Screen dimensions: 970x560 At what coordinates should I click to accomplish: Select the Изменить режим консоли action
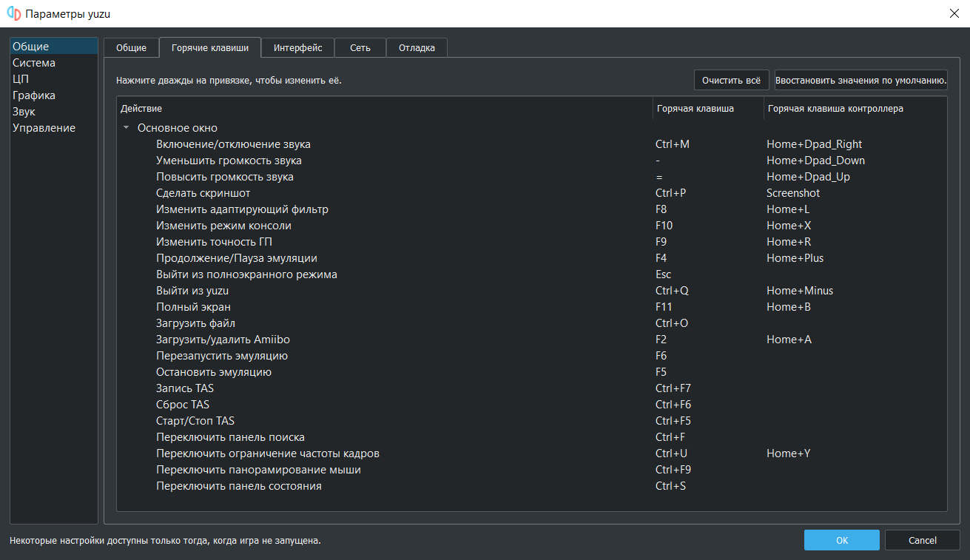(x=223, y=226)
